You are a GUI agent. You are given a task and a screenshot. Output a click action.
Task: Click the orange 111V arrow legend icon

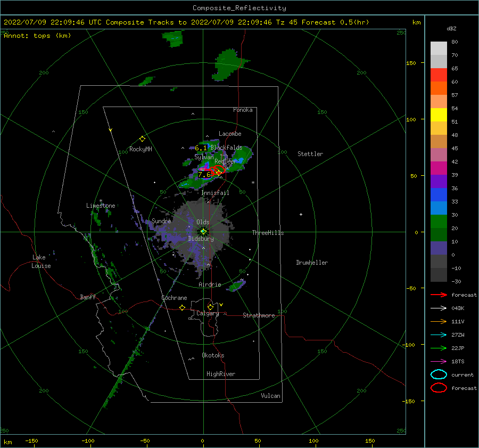439,321
